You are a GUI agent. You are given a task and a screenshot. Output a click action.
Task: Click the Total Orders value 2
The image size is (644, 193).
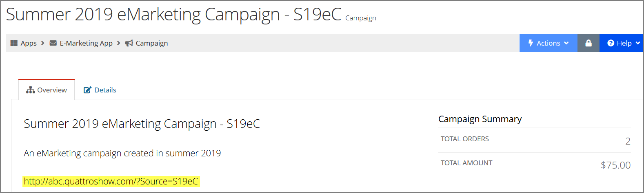[628, 141]
